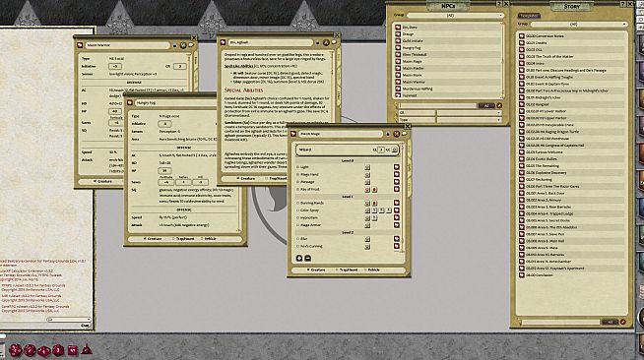Viewport: 644px width, 360px height.
Task: Click the Fortitude save box in Hungry Fog
Action: click(x=166, y=182)
